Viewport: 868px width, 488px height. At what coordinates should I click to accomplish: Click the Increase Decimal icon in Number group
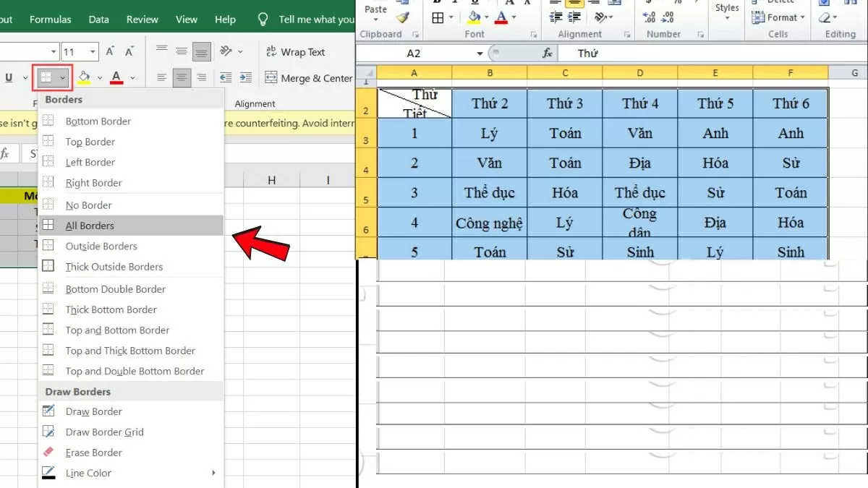tap(650, 17)
